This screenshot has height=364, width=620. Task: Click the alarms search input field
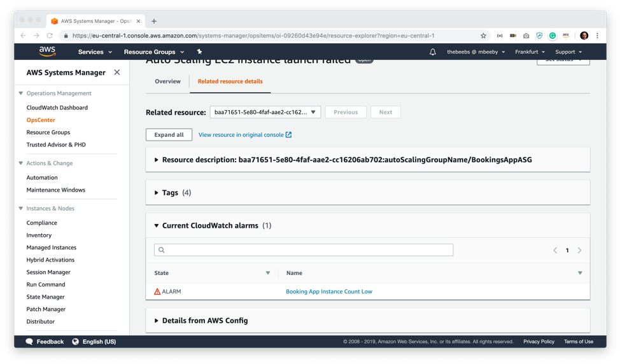tap(304, 250)
